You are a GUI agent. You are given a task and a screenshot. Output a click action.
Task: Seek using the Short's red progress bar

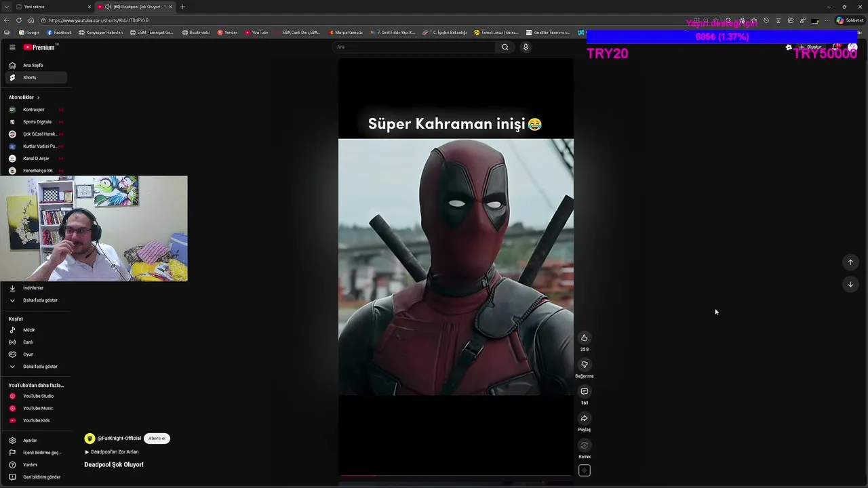click(456, 476)
